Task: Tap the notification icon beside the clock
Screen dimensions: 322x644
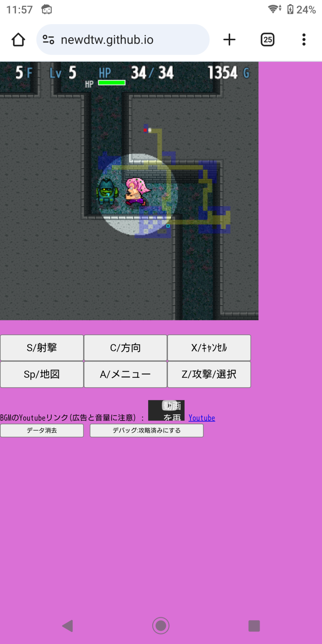Action: (x=47, y=10)
